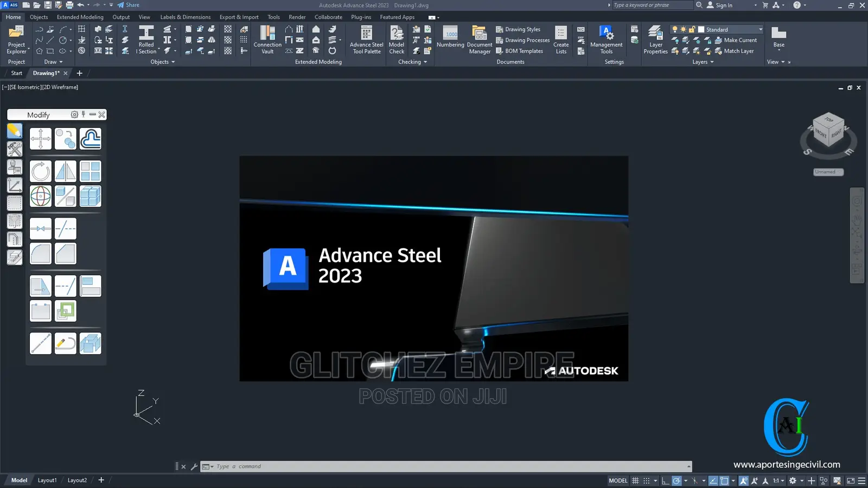Click the customization hamburger in status bar

point(861,480)
